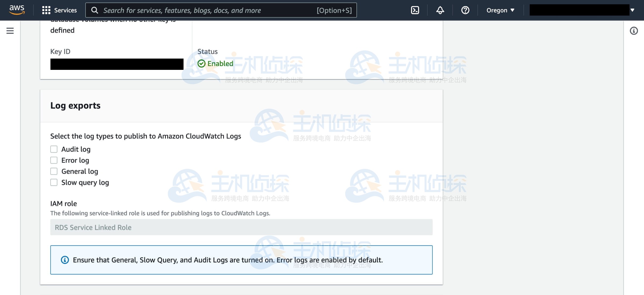Click the redacted Key ID value
The height and width of the screenshot is (295, 644).
tap(117, 64)
